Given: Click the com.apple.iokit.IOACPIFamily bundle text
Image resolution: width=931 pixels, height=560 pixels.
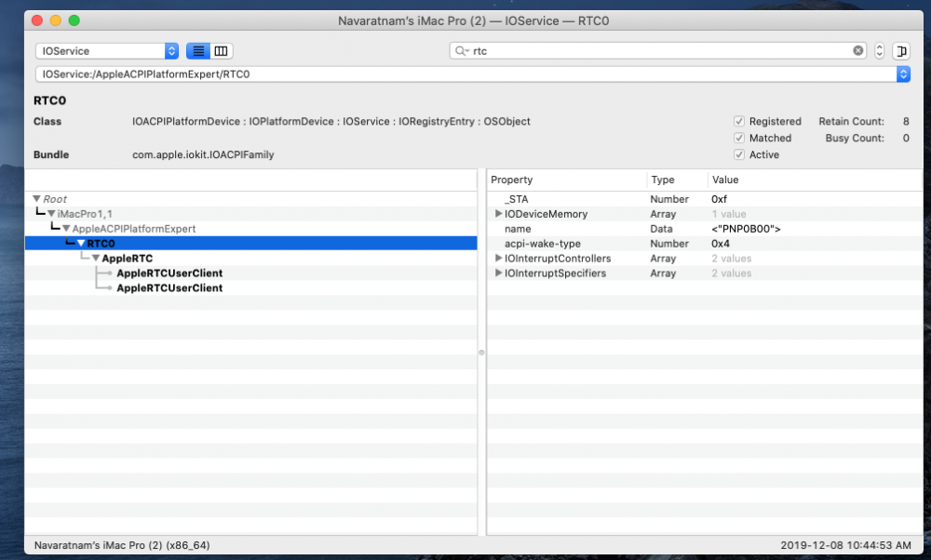Looking at the screenshot, I should click(203, 154).
